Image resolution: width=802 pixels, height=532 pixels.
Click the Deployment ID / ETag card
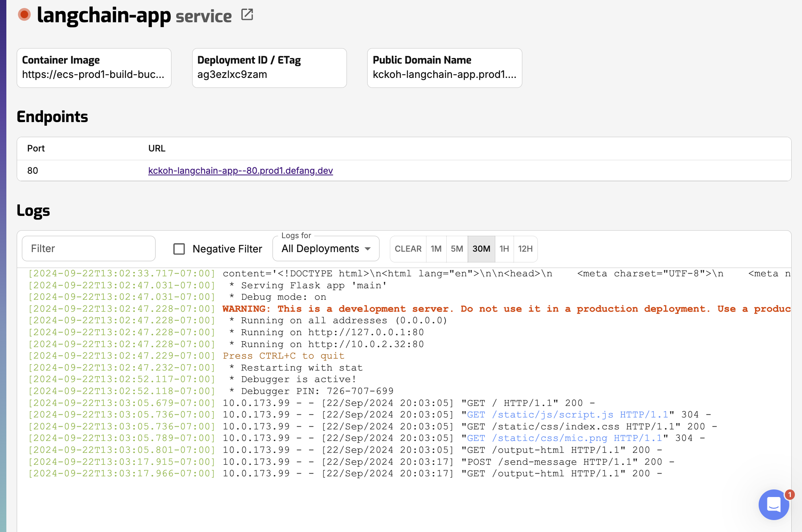[269, 68]
